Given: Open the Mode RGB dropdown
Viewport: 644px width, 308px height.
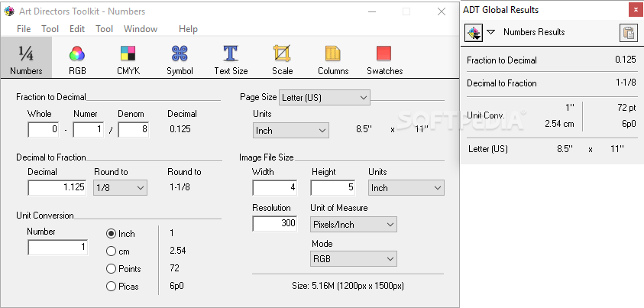Looking at the screenshot, I should pos(354,259).
